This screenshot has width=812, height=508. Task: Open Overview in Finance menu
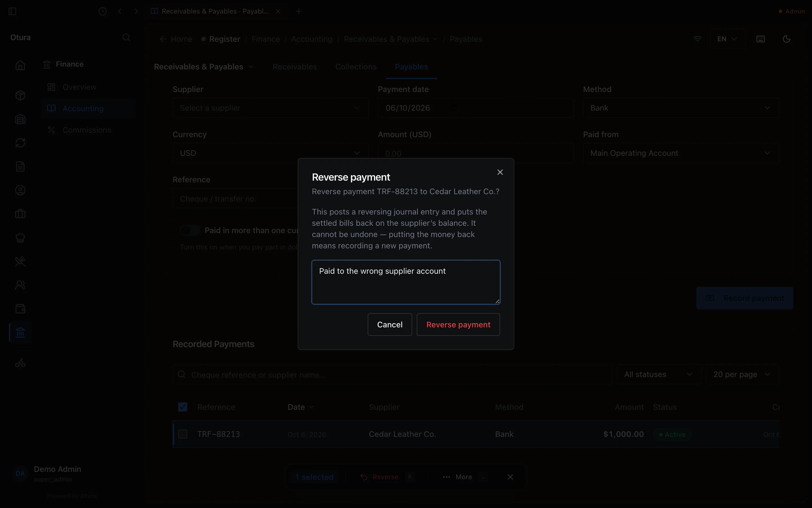click(x=88, y=87)
